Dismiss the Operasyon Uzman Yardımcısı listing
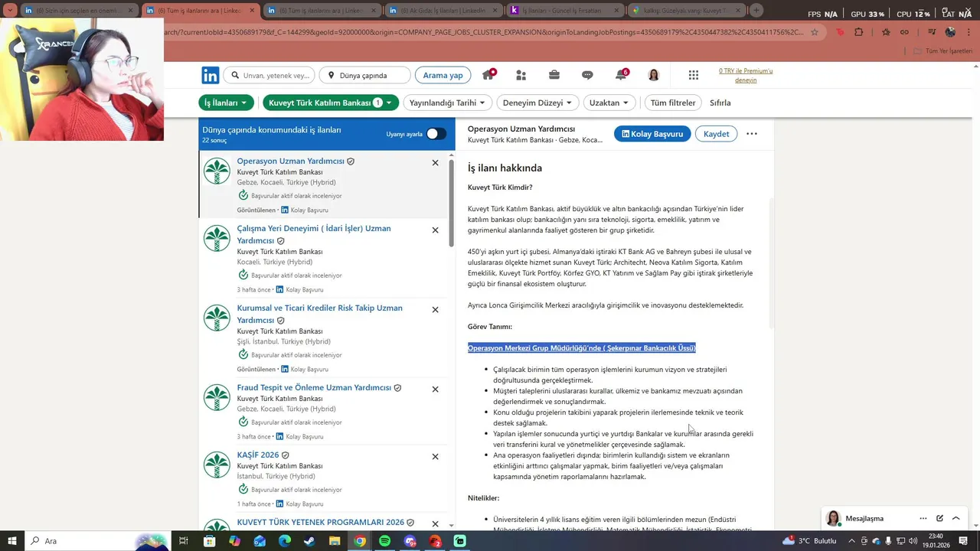This screenshot has height=551, width=980. pyautogui.click(x=435, y=162)
